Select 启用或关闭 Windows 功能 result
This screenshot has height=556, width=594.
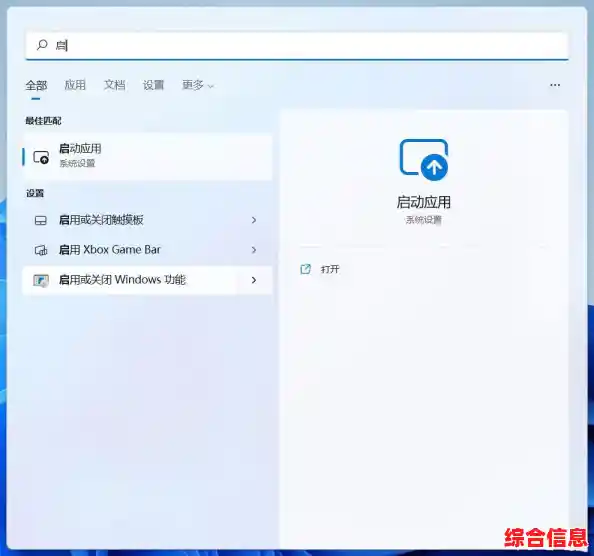click(x=147, y=280)
